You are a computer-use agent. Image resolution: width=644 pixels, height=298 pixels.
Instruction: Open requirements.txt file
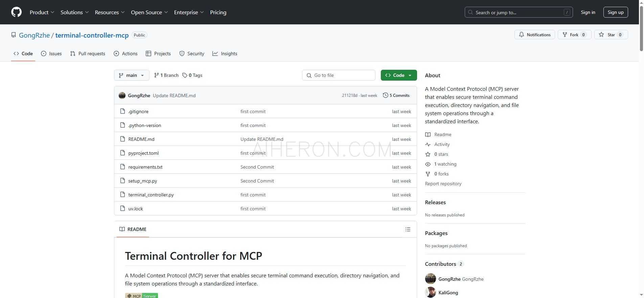(x=145, y=167)
